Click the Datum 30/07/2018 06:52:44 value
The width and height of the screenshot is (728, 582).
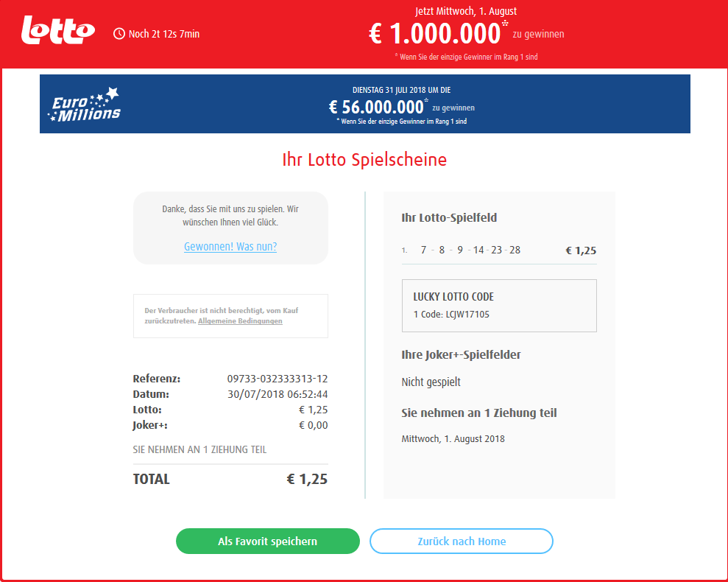(x=278, y=394)
